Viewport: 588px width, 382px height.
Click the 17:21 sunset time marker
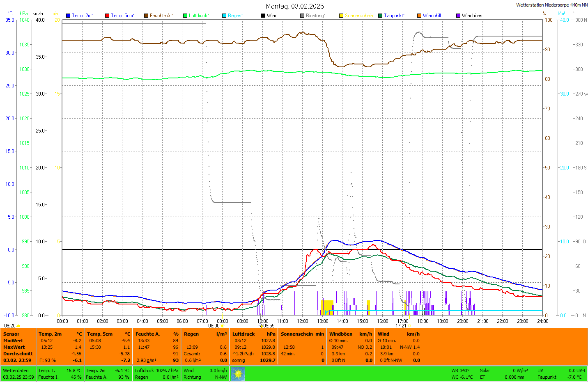[x=401, y=326]
